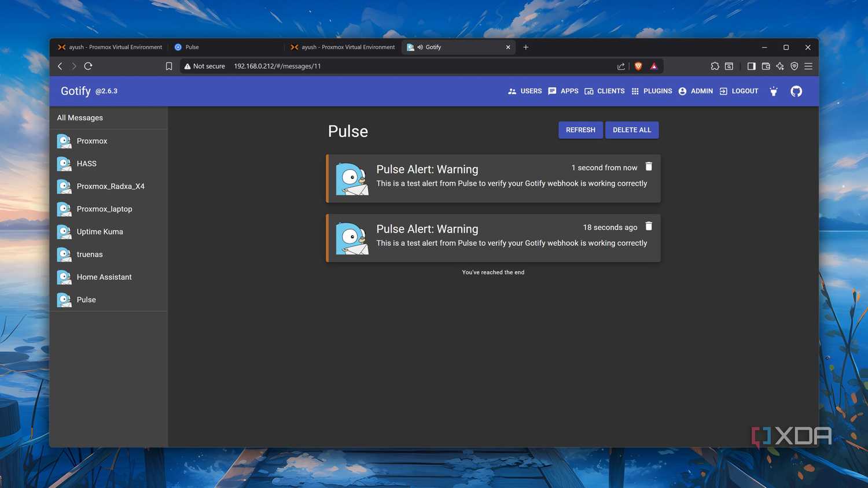The height and width of the screenshot is (488, 868).
Task: Select the truenas app in the sidebar
Action: pyautogui.click(x=109, y=254)
